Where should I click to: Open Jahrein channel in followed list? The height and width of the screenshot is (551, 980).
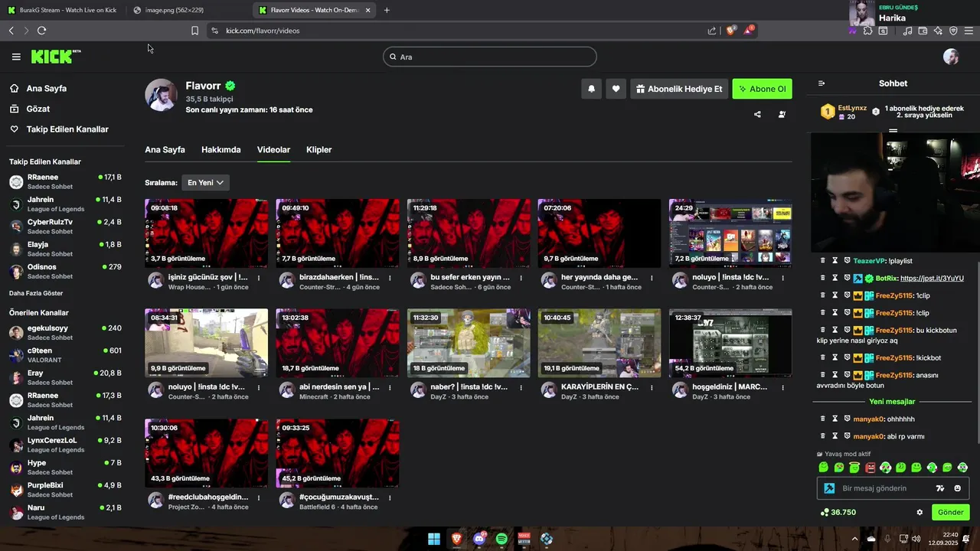(x=65, y=204)
